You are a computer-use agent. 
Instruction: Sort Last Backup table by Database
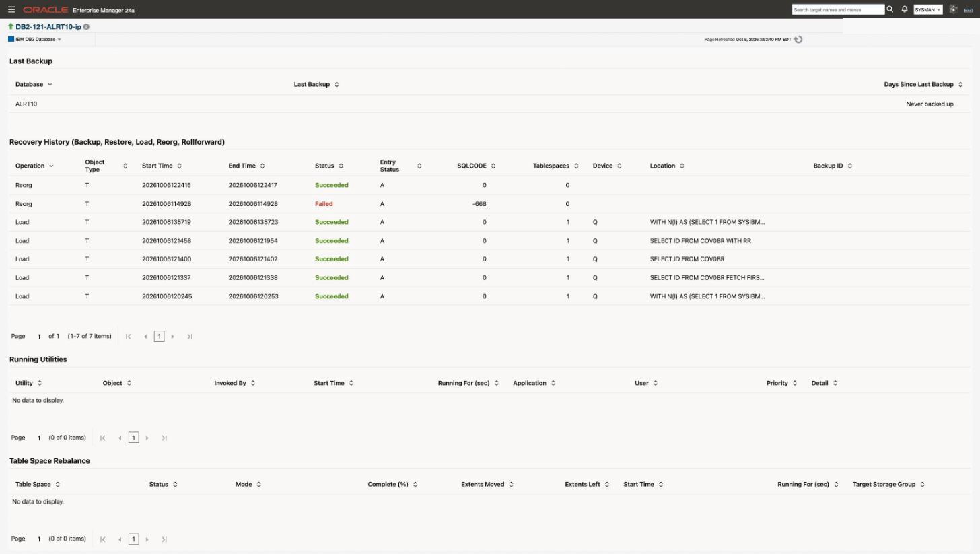click(x=50, y=85)
